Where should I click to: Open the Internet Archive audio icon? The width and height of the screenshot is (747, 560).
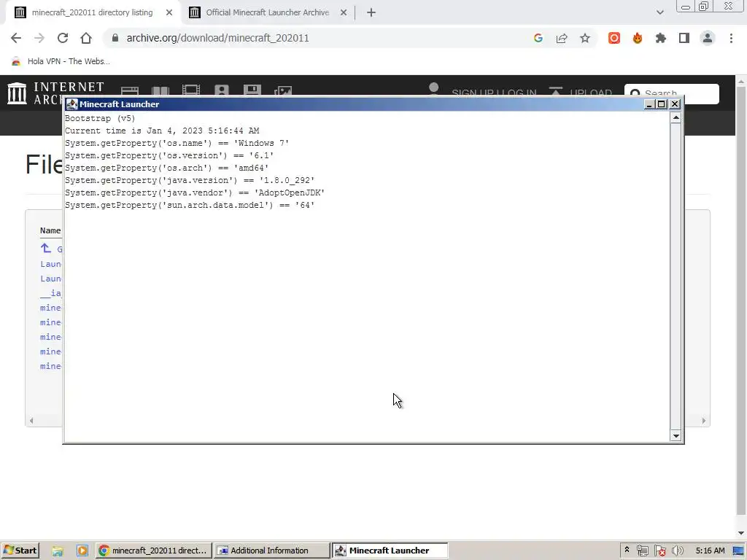(x=222, y=90)
